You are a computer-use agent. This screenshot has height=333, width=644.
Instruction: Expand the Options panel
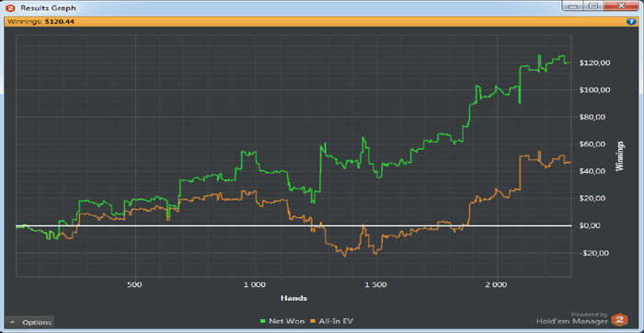pos(31,322)
